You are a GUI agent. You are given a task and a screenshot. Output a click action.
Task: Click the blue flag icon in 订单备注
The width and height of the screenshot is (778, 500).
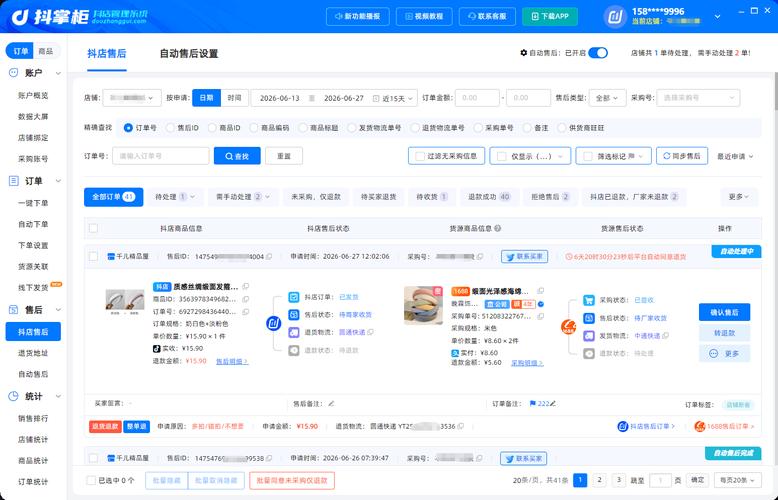click(532, 404)
